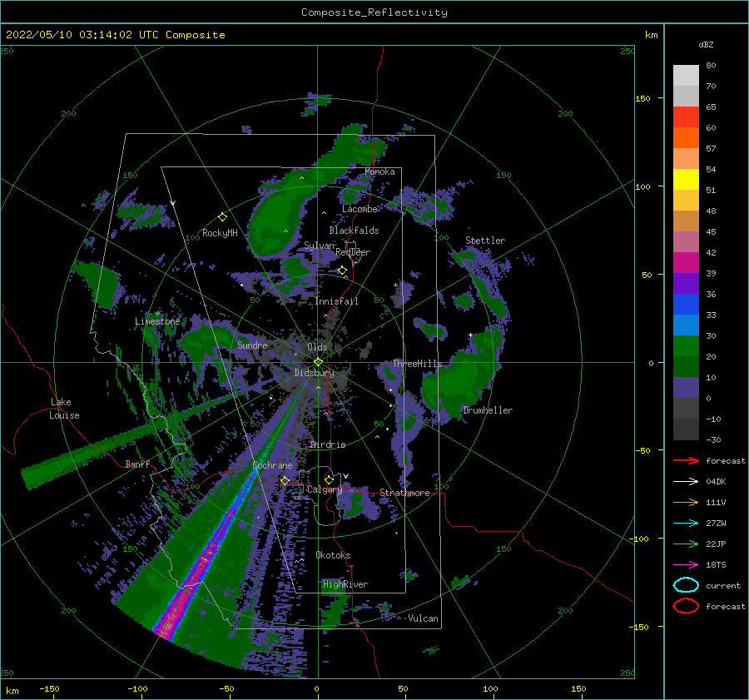Click the Drumheller label
The height and width of the screenshot is (700, 749).
point(488,410)
